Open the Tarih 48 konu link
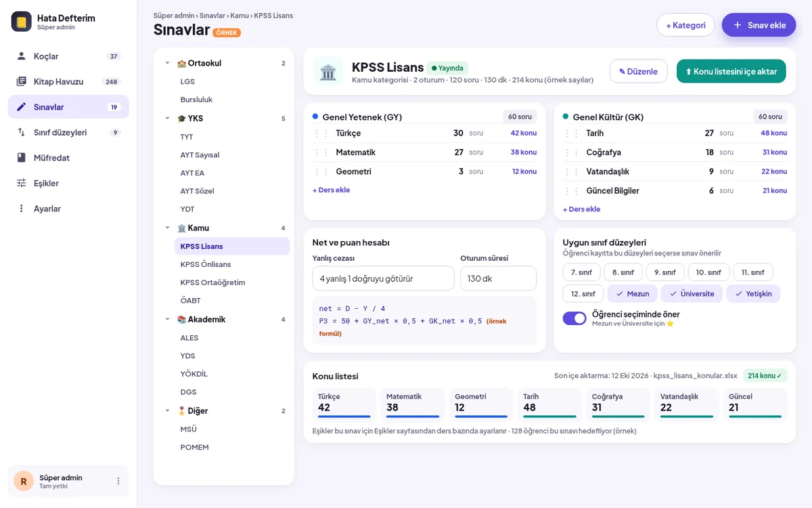The width and height of the screenshot is (812, 508). coord(774,133)
